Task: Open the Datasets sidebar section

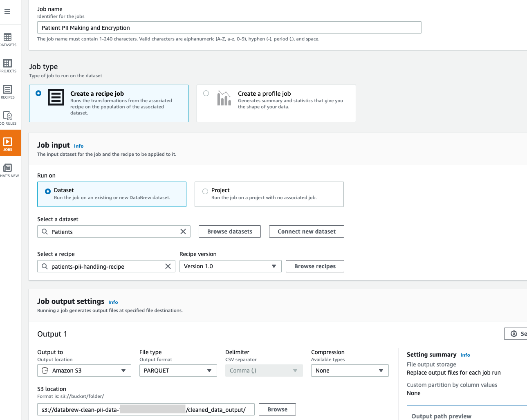Action: click(x=8, y=40)
